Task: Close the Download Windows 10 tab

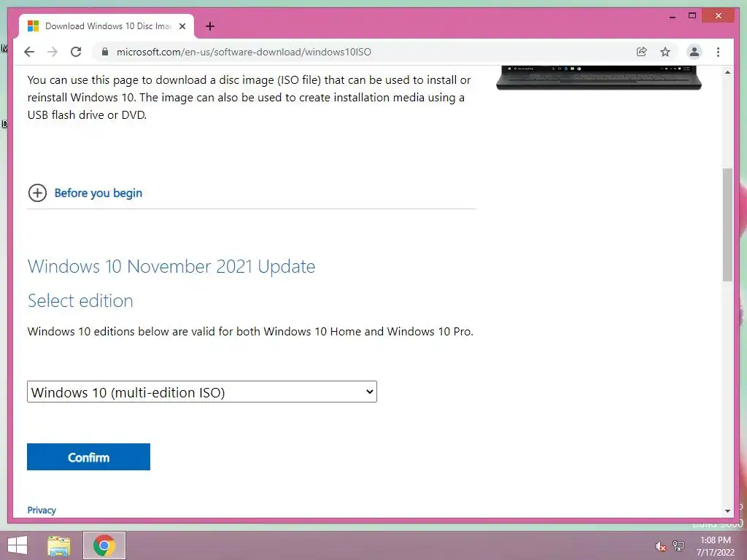Action: click(182, 26)
